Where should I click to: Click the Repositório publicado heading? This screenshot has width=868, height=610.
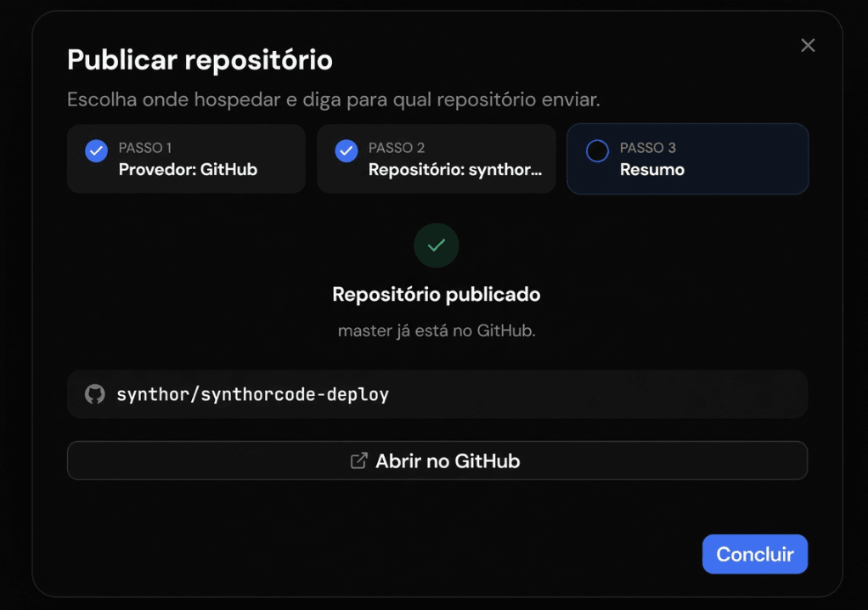tap(437, 294)
